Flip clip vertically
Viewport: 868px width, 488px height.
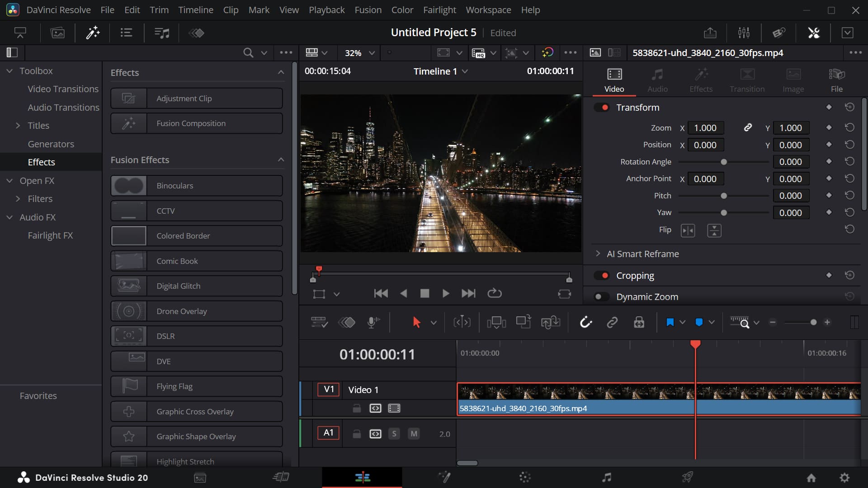714,230
